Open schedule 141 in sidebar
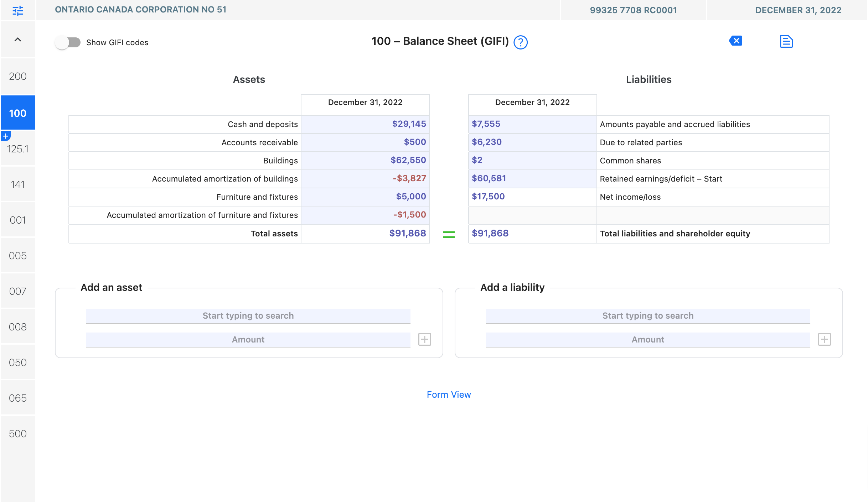 point(17,184)
